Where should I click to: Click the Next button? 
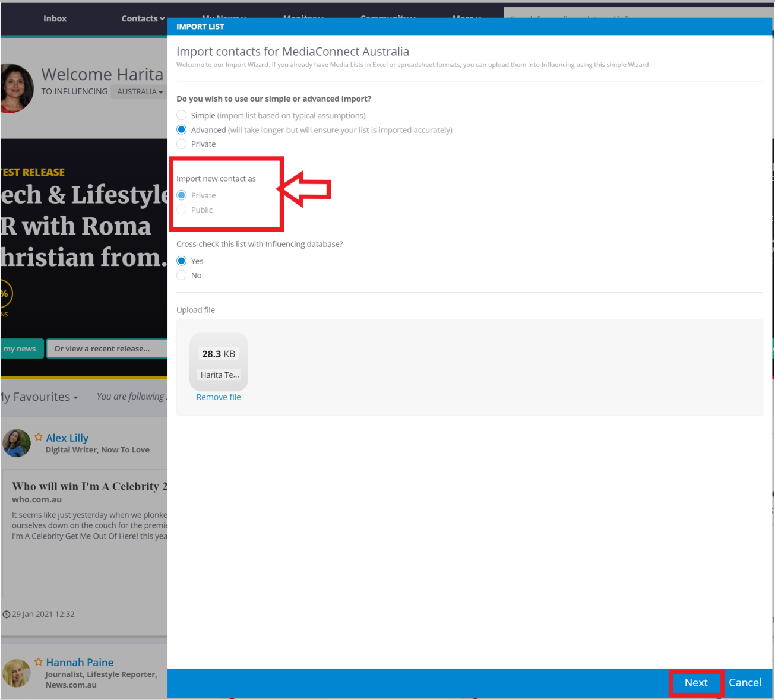click(696, 683)
